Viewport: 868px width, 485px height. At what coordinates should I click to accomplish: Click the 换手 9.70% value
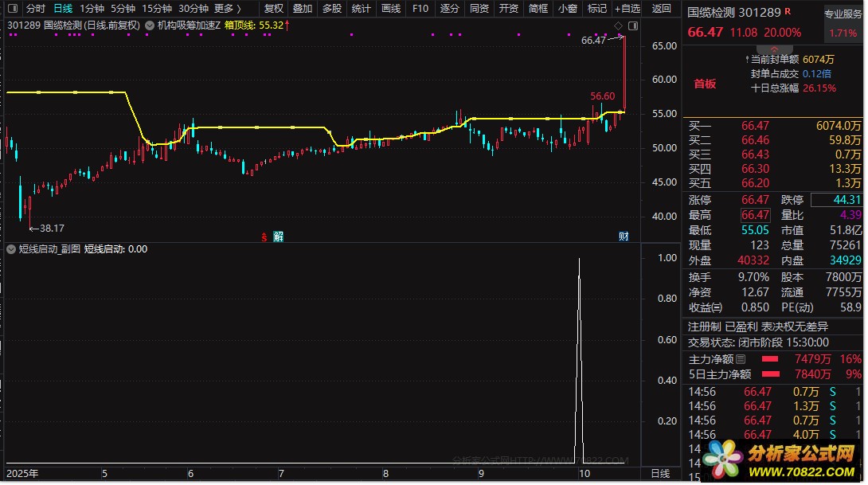(x=753, y=277)
